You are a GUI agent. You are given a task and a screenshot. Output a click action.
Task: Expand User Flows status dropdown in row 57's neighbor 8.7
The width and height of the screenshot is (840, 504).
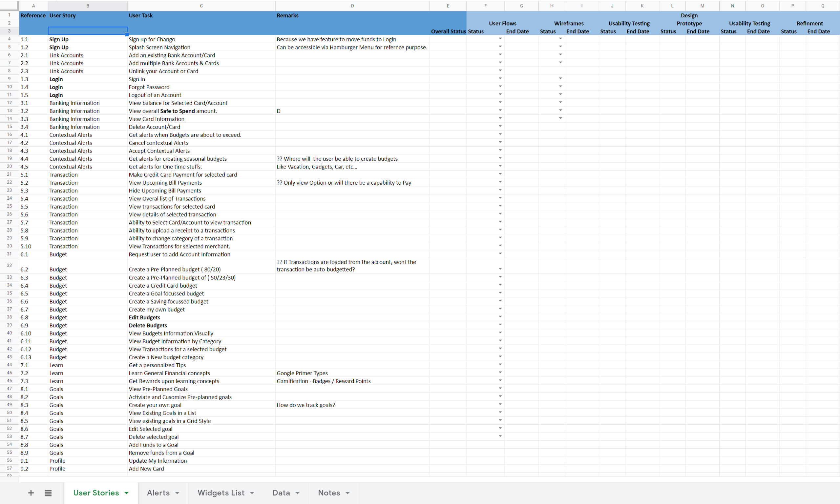click(500, 436)
